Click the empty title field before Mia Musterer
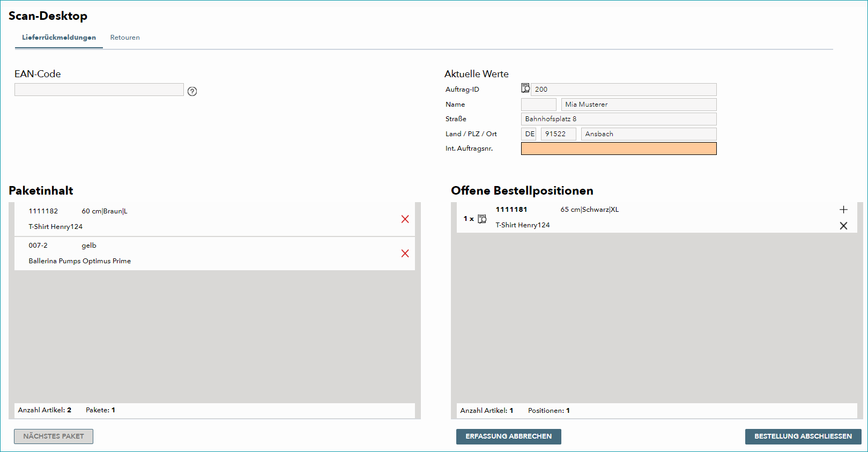 [x=539, y=105]
